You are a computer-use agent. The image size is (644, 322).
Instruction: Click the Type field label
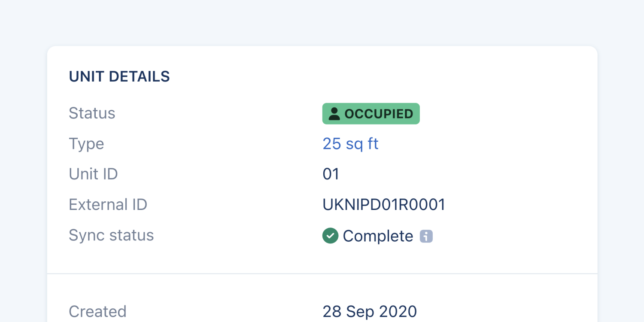[x=86, y=144]
